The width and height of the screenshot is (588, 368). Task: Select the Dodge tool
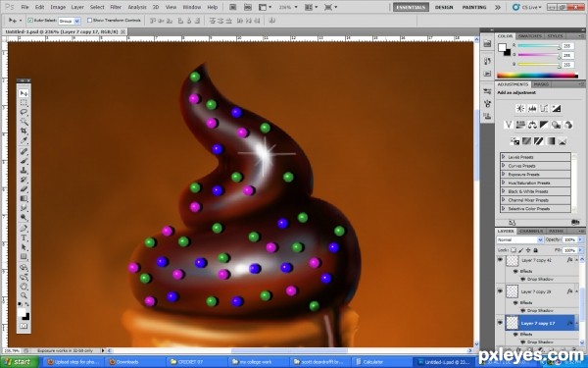pos(24,217)
